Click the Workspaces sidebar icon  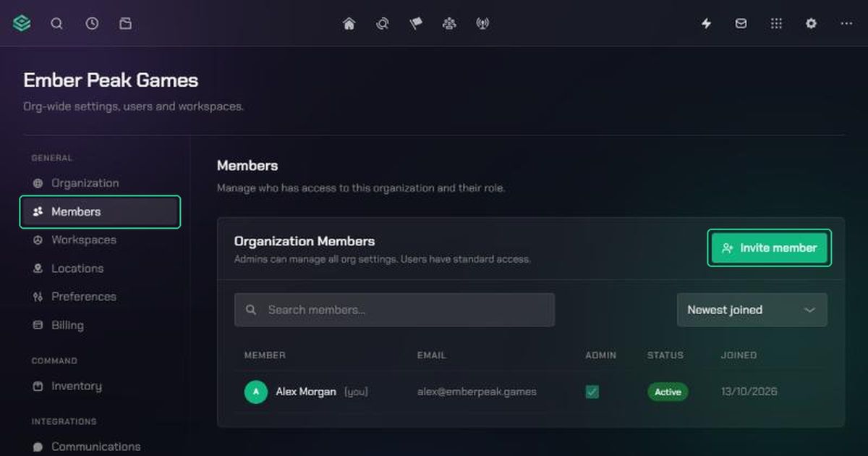pos(38,240)
